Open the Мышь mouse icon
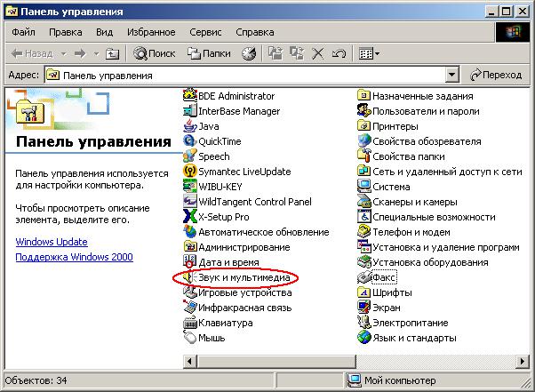Screen dimensions: 535x392 click(x=190, y=338)
